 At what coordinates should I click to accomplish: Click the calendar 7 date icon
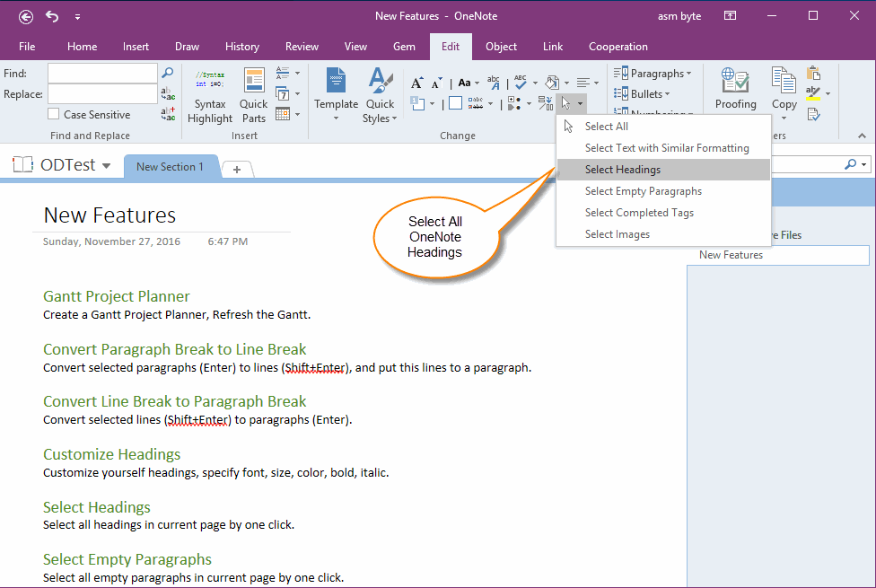point(283,93)
